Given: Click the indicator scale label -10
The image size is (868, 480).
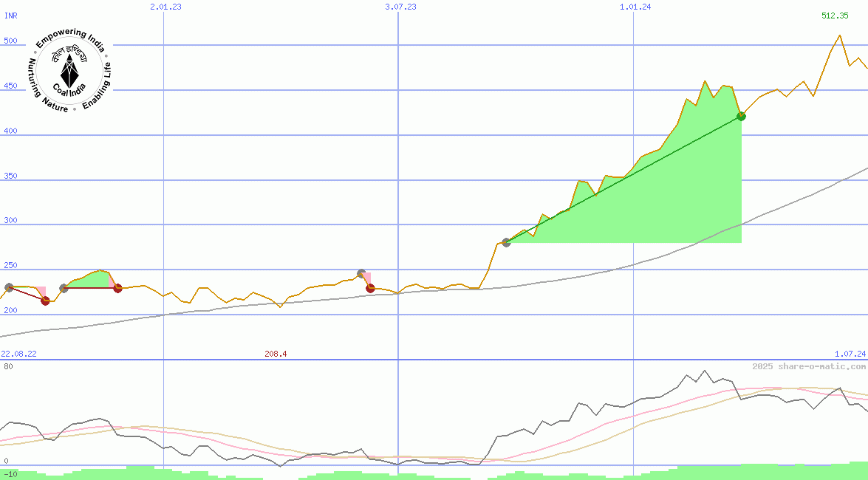Looking at the screenshot, I should tap(9, 475).
